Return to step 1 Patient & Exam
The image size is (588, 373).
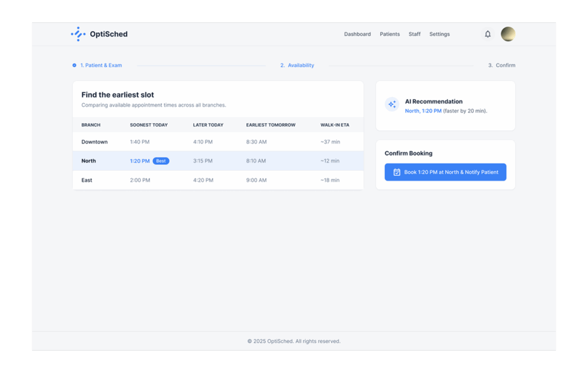pyautogui.click(x=100, y=66)
